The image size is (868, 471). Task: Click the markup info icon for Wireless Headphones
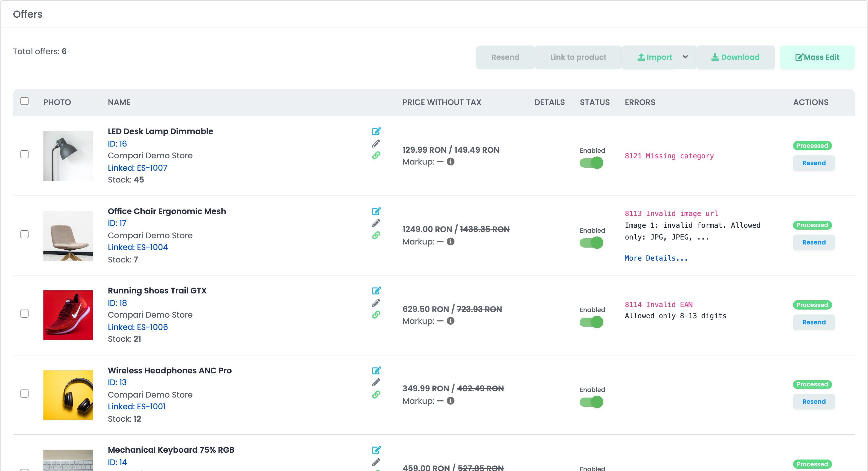[x=450, y=401]
